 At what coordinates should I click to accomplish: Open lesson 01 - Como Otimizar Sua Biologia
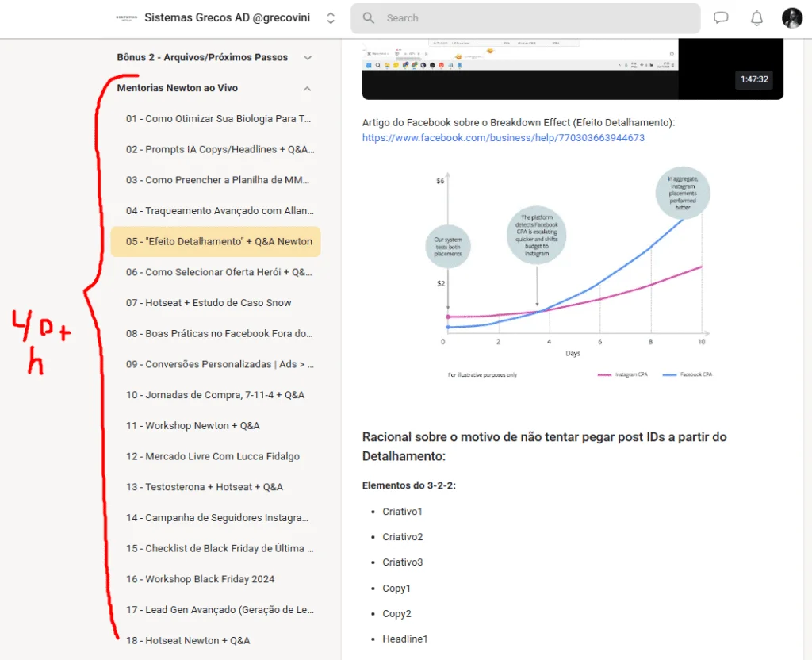(216, 119)
